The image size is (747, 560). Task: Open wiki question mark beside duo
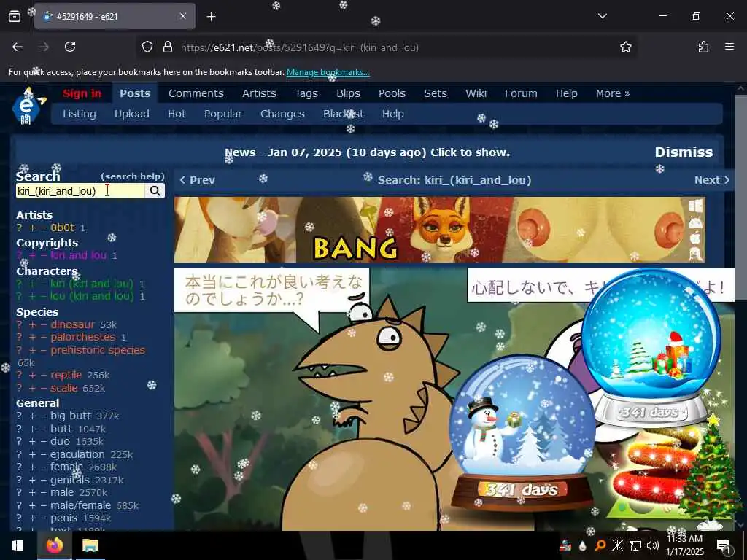[x=19, y=441]
